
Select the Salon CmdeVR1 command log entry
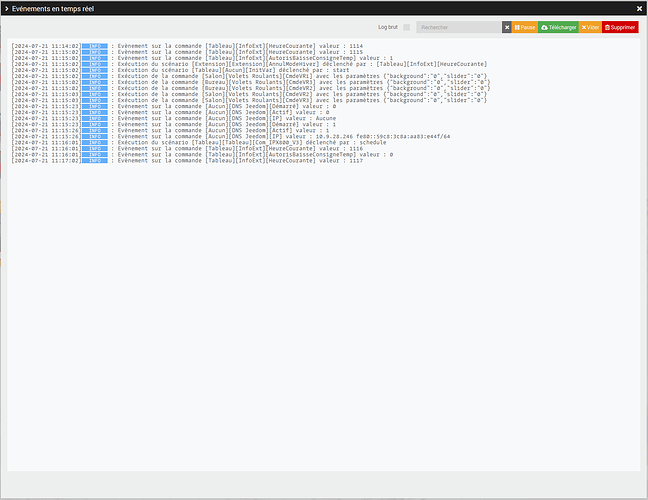point(249,76)
